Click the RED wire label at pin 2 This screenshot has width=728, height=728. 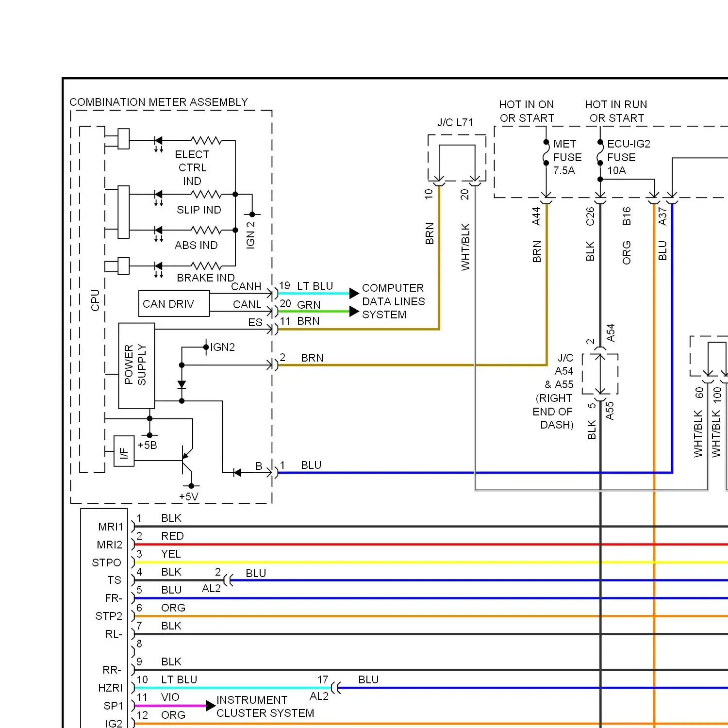(x=172, y=536)
